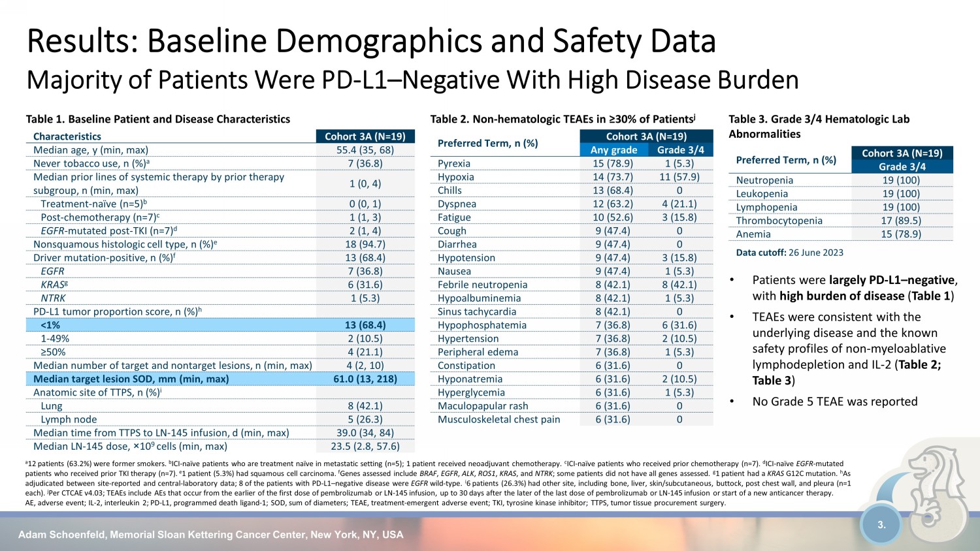Select the Characteristics column header
This screenshot has width=980, height=551.
tap(67, 136)
